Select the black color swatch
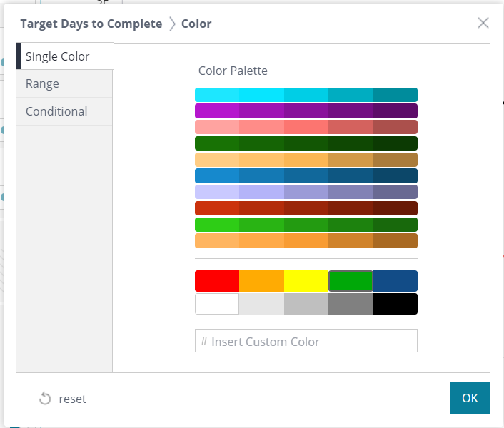This screenshot has width=504, height=428. click(395, 304)
